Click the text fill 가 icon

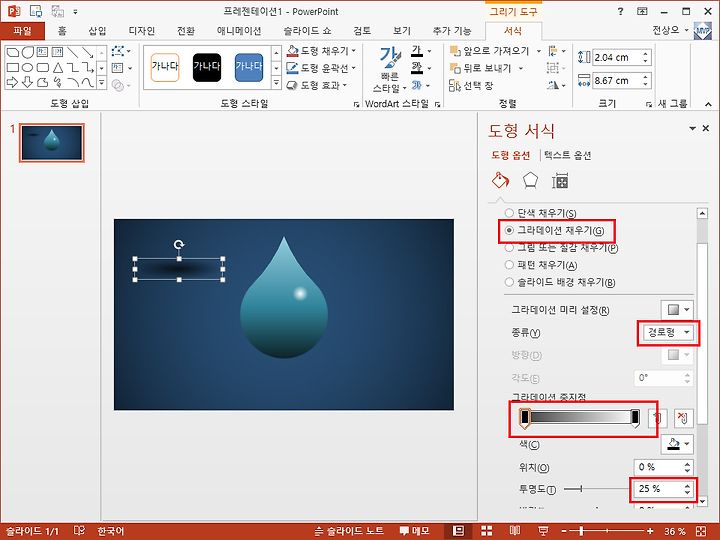click(x=417, y=51)
